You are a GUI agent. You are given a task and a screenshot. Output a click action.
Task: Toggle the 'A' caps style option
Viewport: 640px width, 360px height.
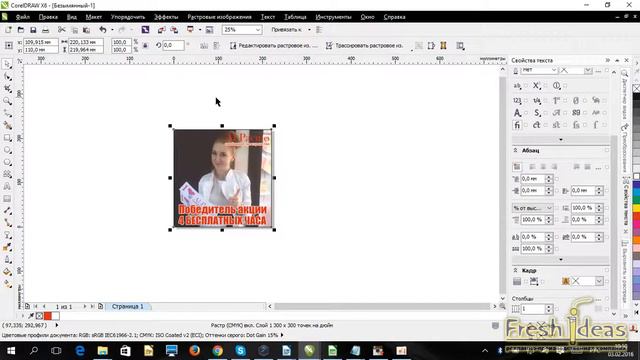(517, 113)
